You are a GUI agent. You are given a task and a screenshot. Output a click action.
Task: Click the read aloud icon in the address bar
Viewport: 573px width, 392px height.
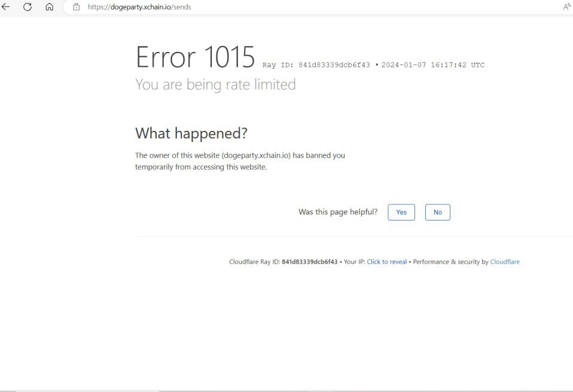567,7
